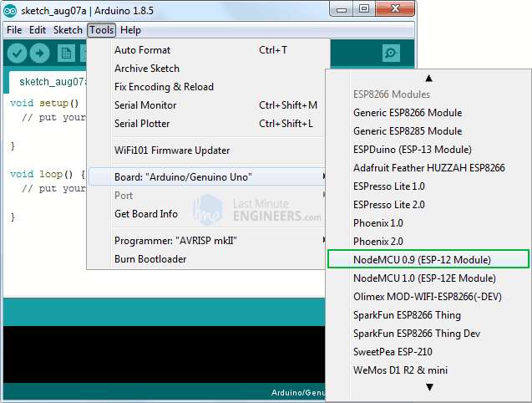Viewport: 532px width, 403px height.
Task: Select NodeMCU 1.0 (ESP-12E Module) board
Action: 428,278
